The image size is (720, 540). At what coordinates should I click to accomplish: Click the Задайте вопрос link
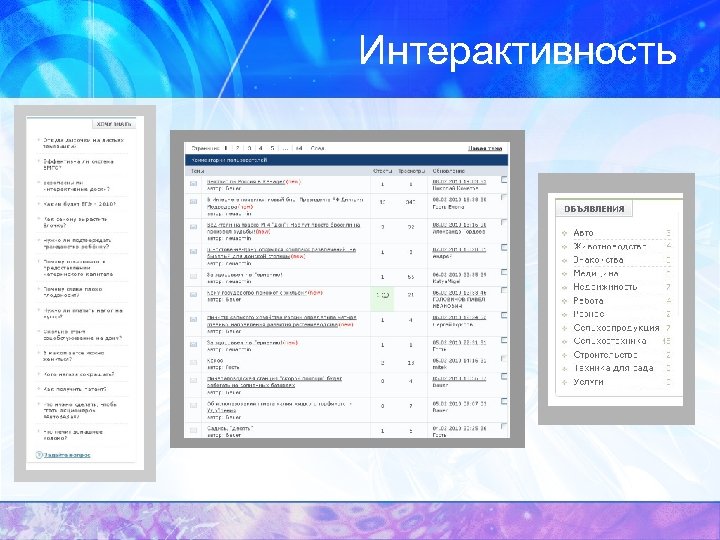67,455
